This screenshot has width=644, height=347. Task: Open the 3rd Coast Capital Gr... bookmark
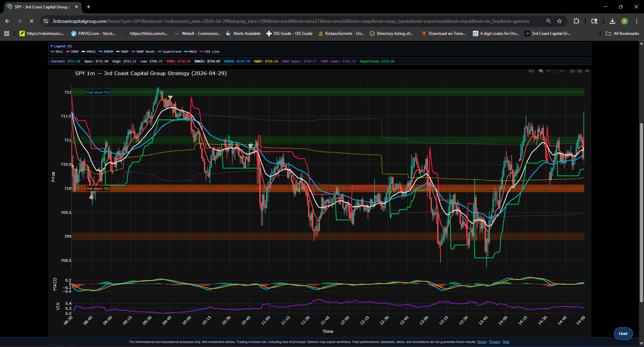pyautogui.click(x=548, y=34)
